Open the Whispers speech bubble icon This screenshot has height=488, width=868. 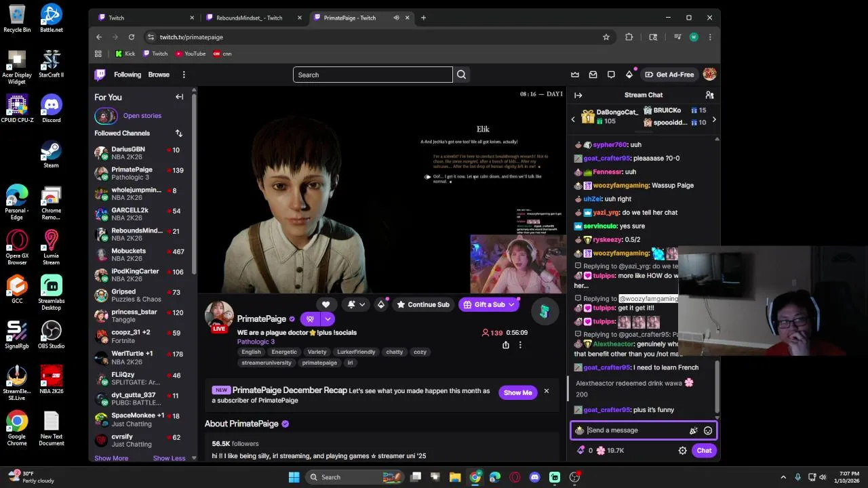(611, 75)
